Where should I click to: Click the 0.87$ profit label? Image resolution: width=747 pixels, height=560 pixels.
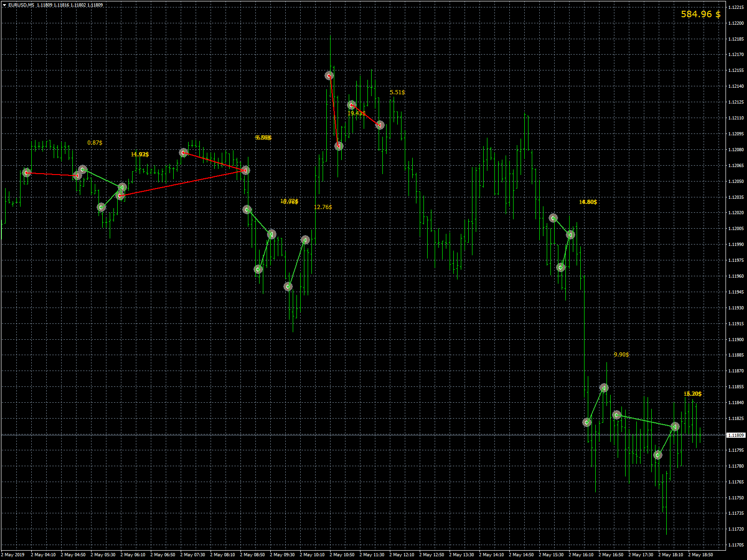[95, 143]
